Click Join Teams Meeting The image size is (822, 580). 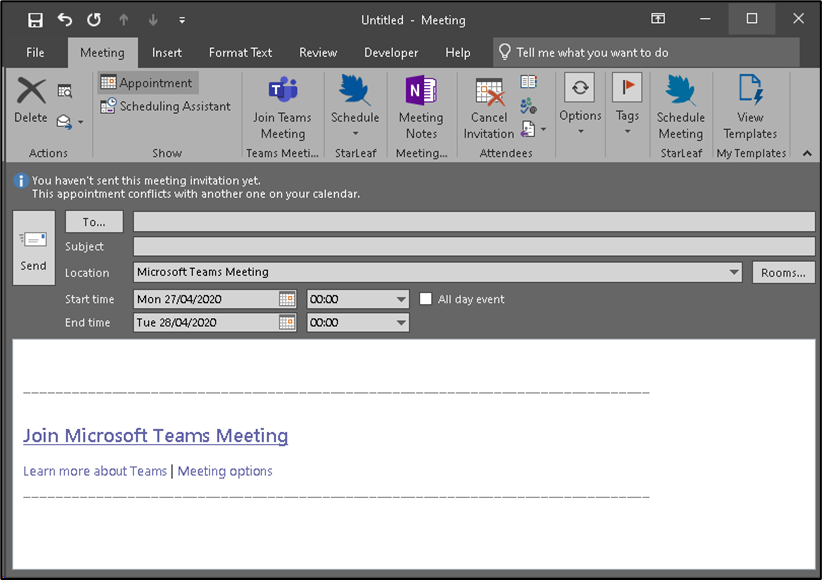[x=283, y=108]
